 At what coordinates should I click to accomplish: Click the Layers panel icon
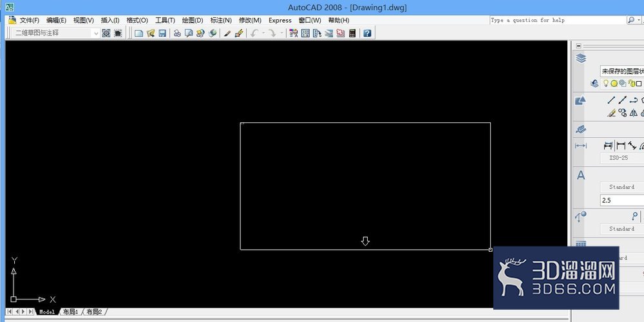[581, 59]
